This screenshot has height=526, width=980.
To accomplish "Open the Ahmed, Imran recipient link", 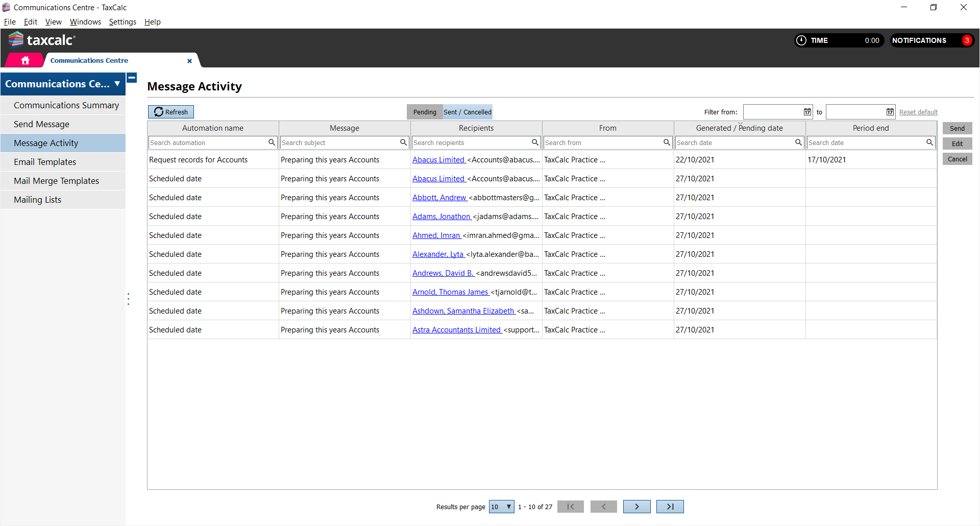I will click(x=436, y=235).
